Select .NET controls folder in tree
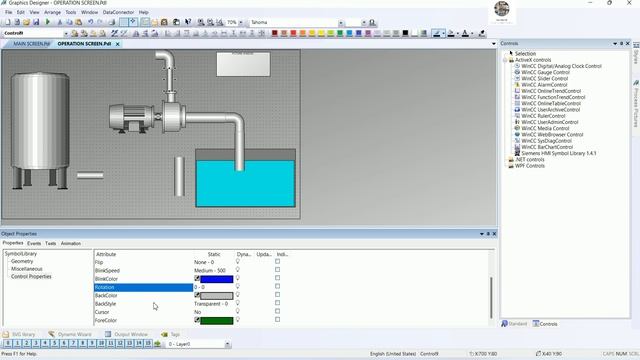The height and width of the screenshot is (360, 640). [x=529, y=160]
